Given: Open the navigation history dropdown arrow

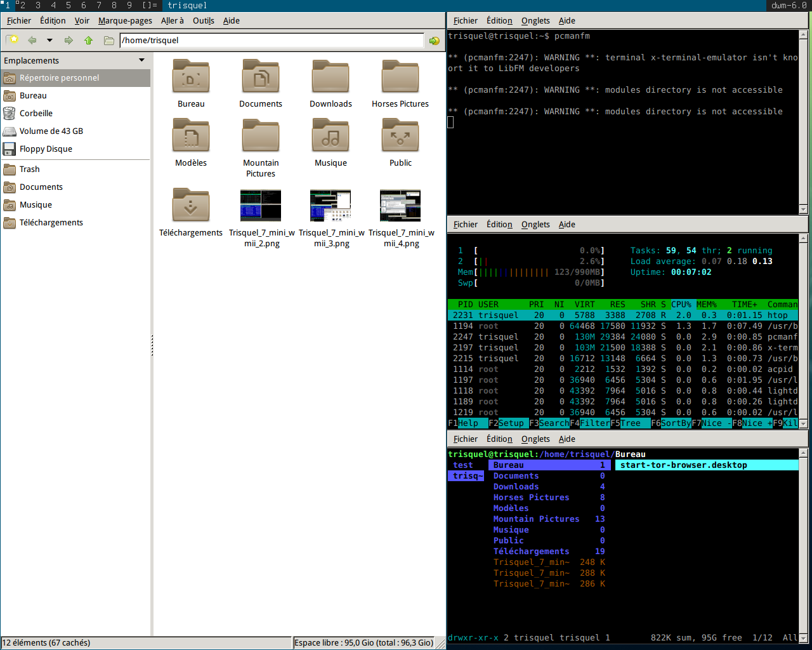Looking at the screenshot, I should coord(49,40).
